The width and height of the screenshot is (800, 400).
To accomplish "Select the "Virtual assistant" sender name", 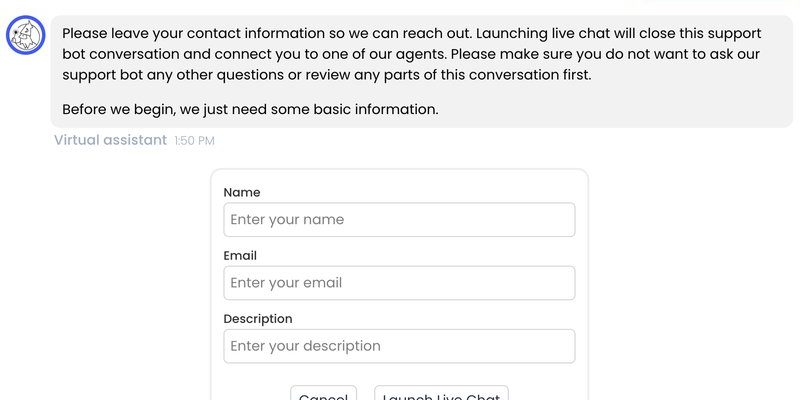I will (x=110, y=140).
